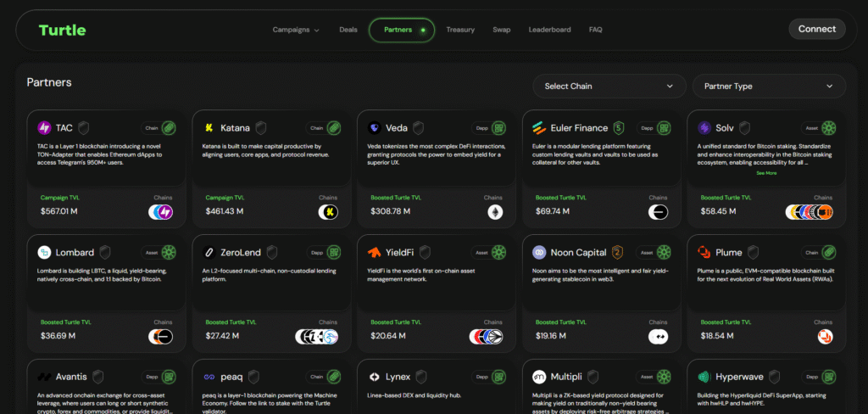868x414 pixels.
Task: Click the Euler Finance logo icon
Action: tap(539, 128)
